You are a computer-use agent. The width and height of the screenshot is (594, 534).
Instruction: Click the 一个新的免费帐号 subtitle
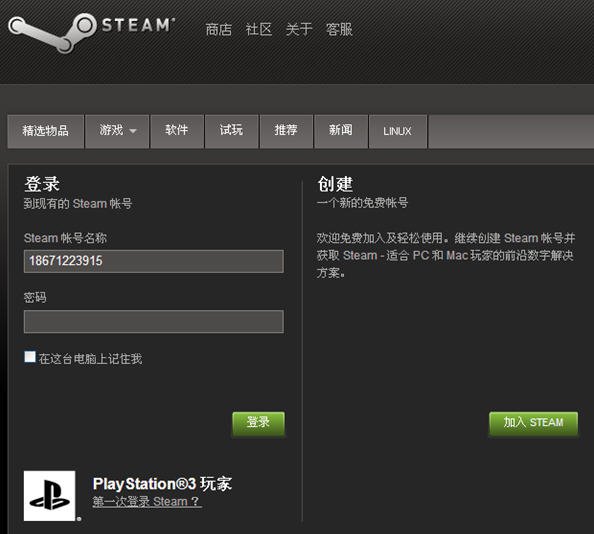363,203
